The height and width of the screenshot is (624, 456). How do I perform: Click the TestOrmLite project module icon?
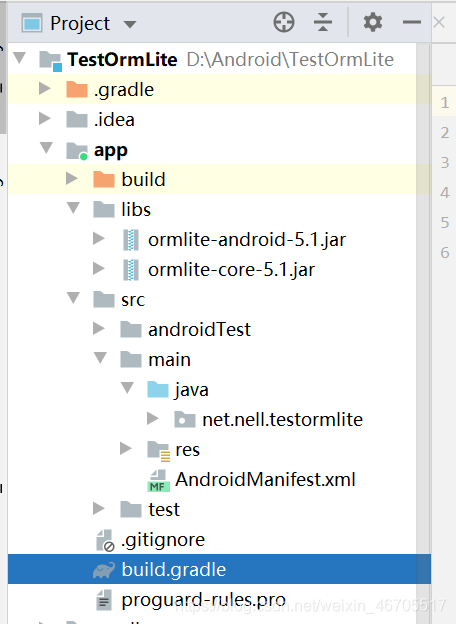[x=51, y=61]
